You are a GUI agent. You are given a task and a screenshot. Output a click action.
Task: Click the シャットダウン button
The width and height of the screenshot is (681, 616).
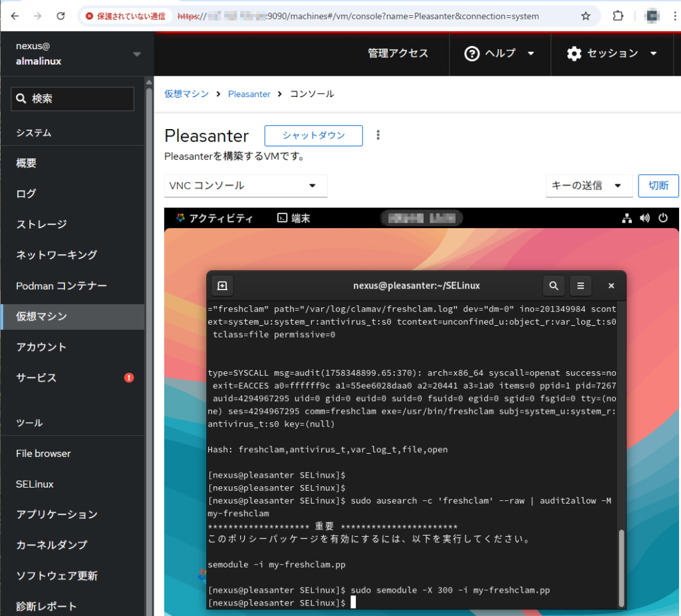[x=313, y=135]
